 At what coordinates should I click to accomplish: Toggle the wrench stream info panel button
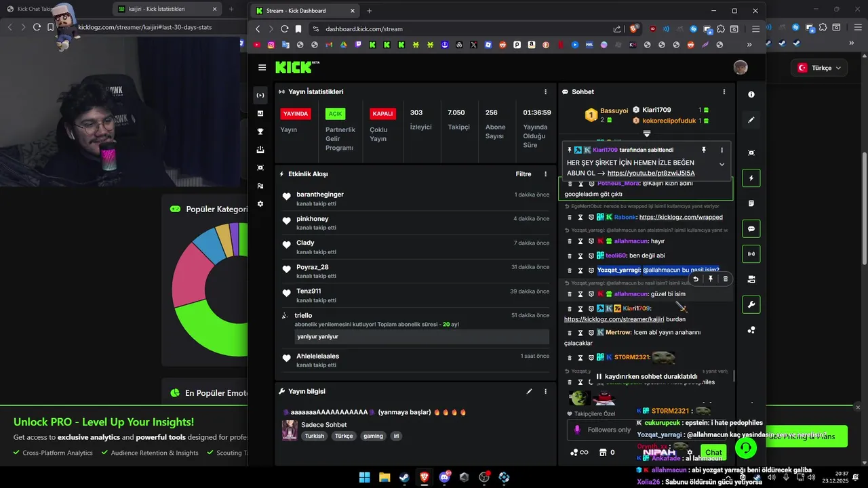pyautogui.click(x=751, y=305)
